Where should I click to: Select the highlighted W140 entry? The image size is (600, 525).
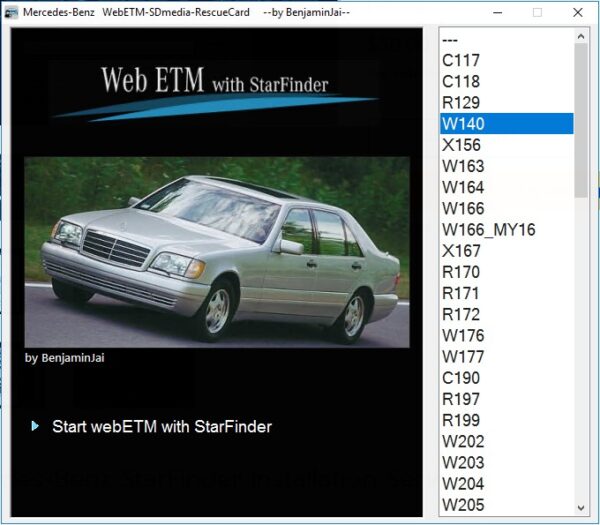click(507, 124)
